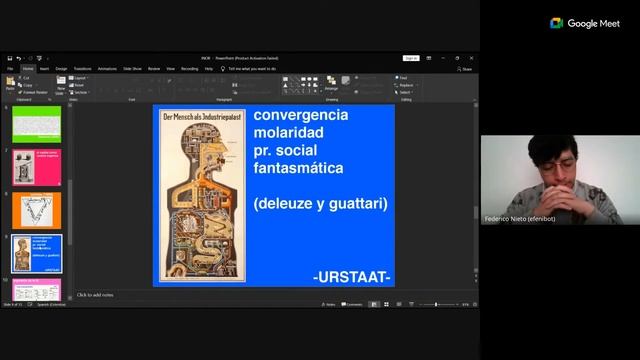Screen dimensions: 640x360
Task: Select the triangle shape in shapes gallery
Action: (285, 85)
